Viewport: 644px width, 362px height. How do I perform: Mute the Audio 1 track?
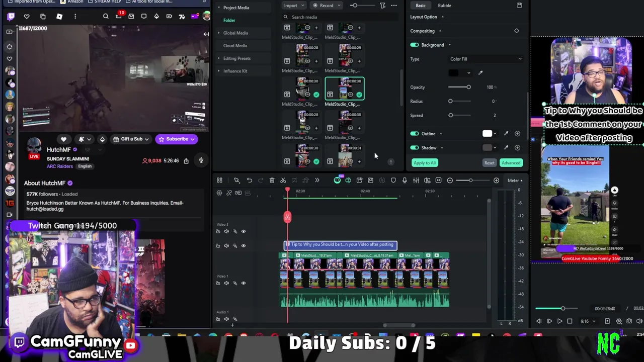(x=226, y=319)
